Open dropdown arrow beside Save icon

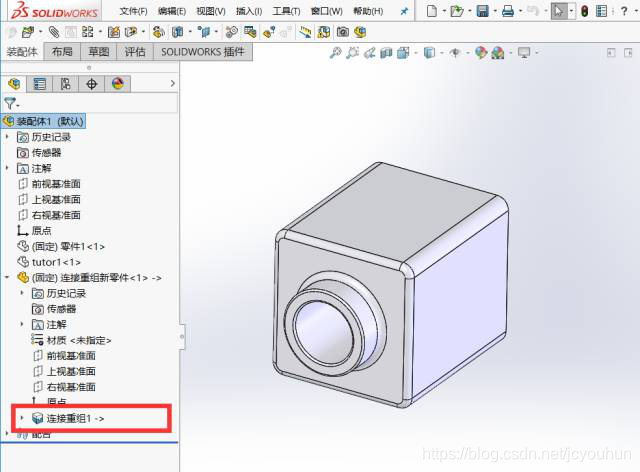495,11
